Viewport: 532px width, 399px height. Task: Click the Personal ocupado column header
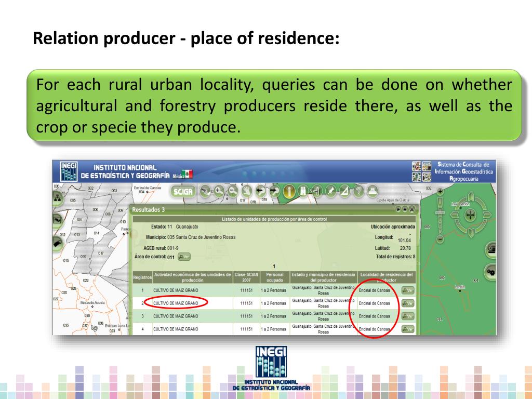(274, 277)
